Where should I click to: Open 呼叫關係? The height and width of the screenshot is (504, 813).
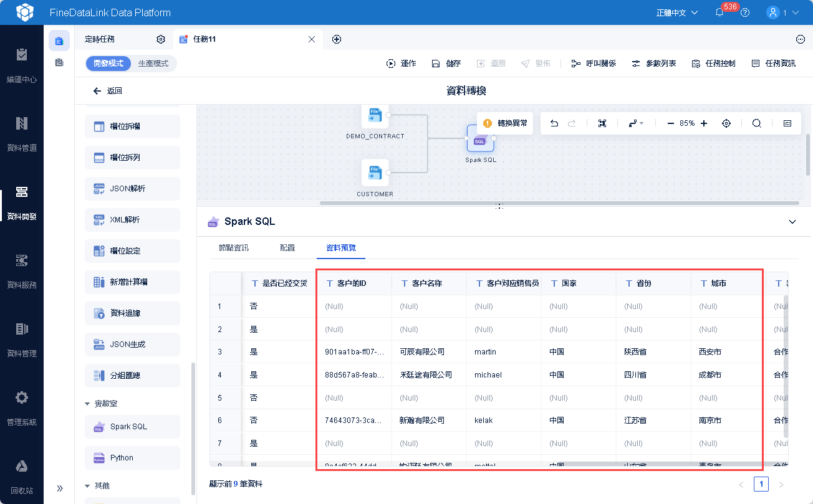pyautogui.click(x=594, y=64)
